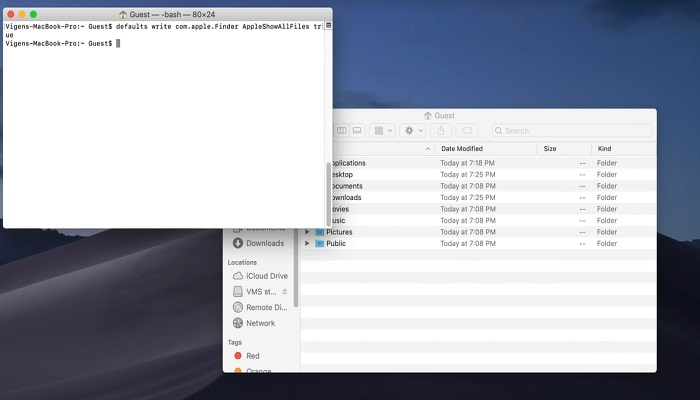Open Network in the Finder sidebar
700x400 pixels.
point(259,323)
